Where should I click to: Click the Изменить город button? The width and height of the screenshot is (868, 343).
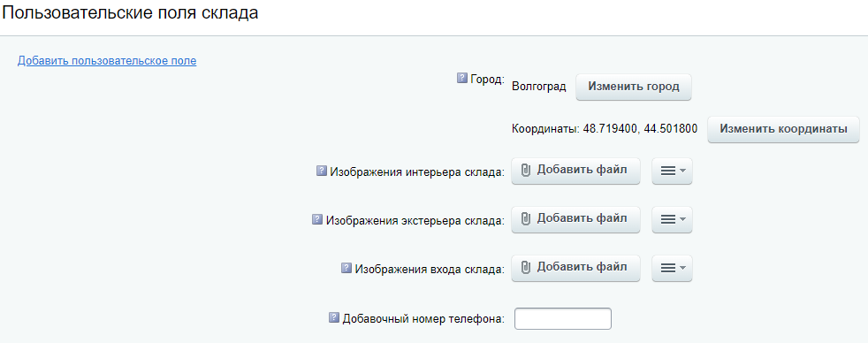click(634, 87)
